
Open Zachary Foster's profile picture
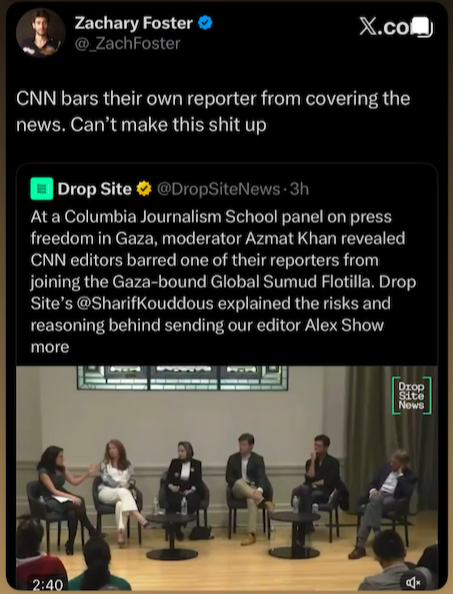point(41,33)
